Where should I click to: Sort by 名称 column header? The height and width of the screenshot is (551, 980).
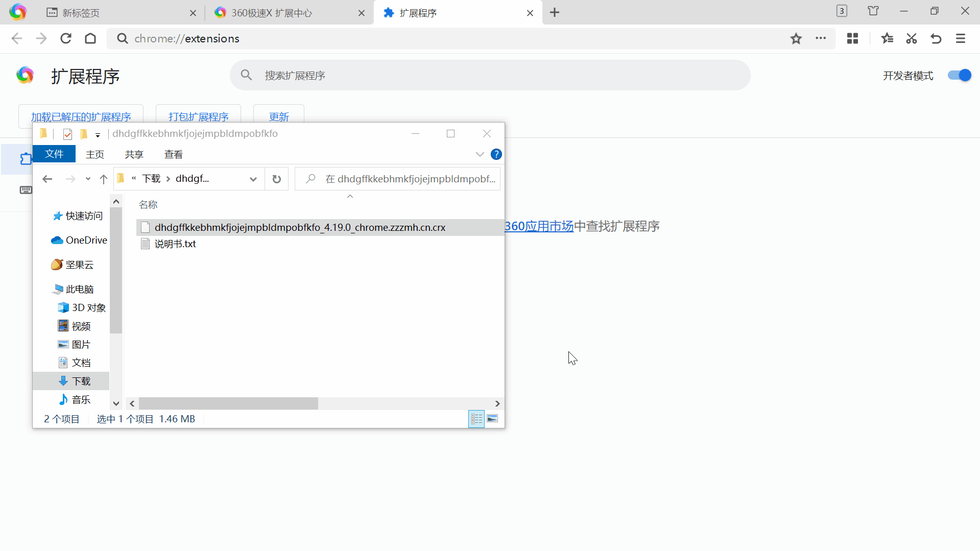click(x=148, y=205)
